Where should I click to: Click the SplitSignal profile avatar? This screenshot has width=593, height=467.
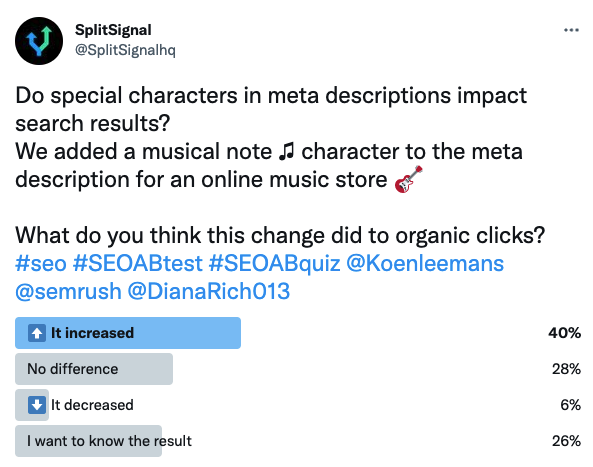39,41
